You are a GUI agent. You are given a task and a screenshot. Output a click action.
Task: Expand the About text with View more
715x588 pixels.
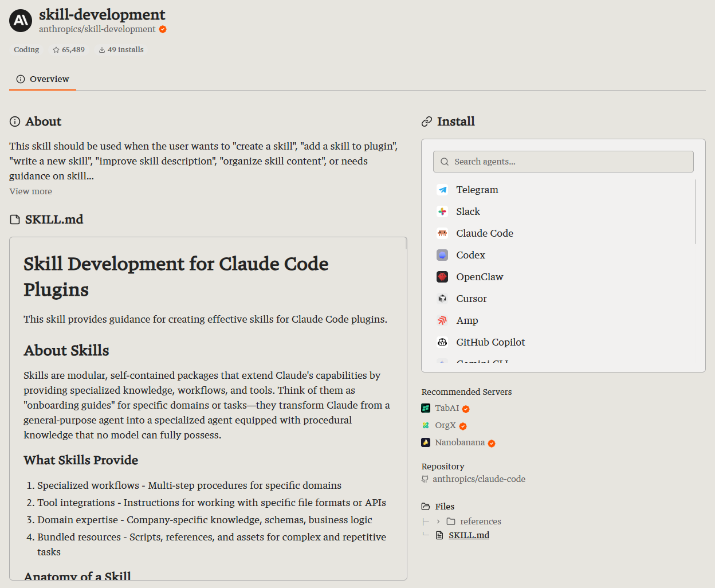coord(31,191)
